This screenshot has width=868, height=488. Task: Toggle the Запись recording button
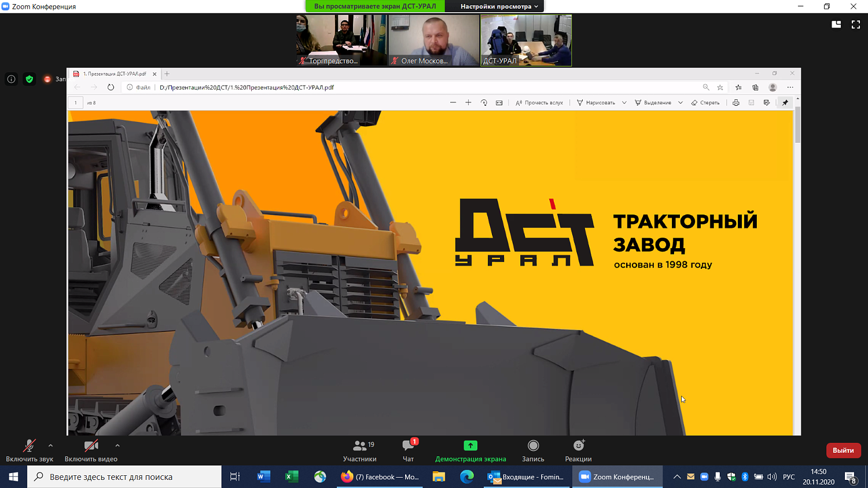pos(533,450)
